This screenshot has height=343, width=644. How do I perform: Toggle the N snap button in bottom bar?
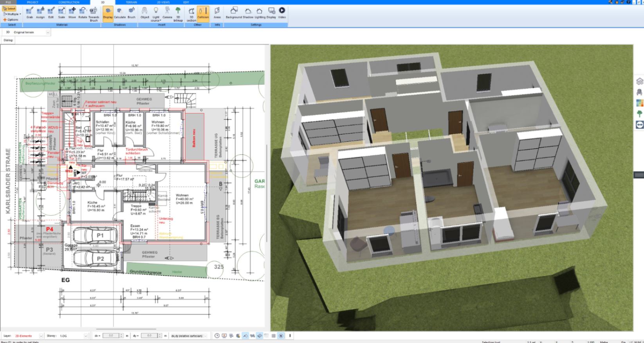point(281,336)
